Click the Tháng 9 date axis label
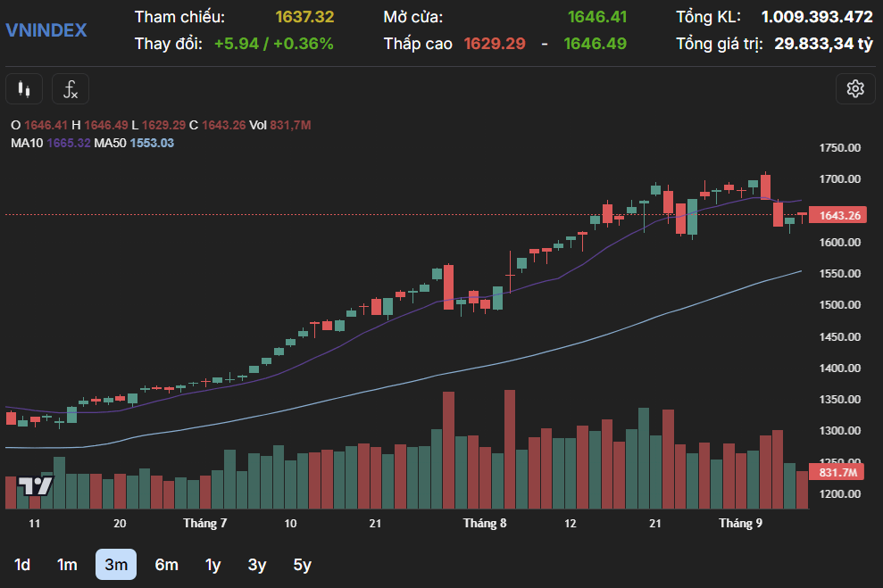 click(x=740, y=523)
